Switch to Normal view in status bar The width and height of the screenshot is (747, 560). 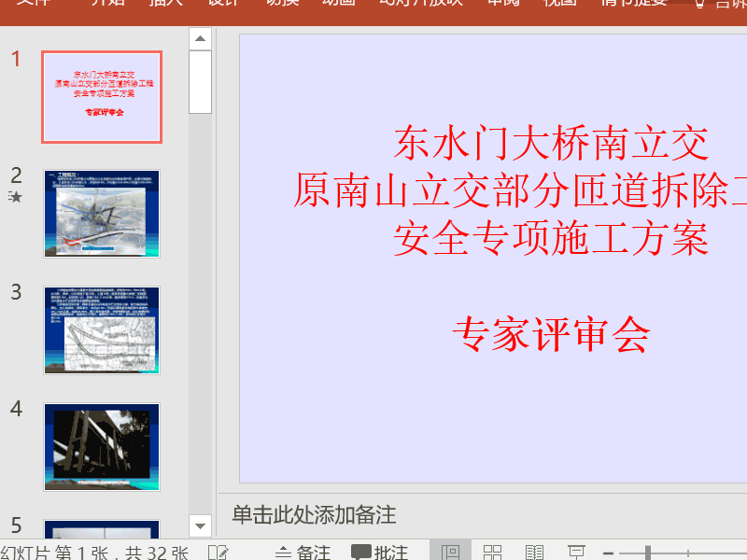(x=450, y=553)
